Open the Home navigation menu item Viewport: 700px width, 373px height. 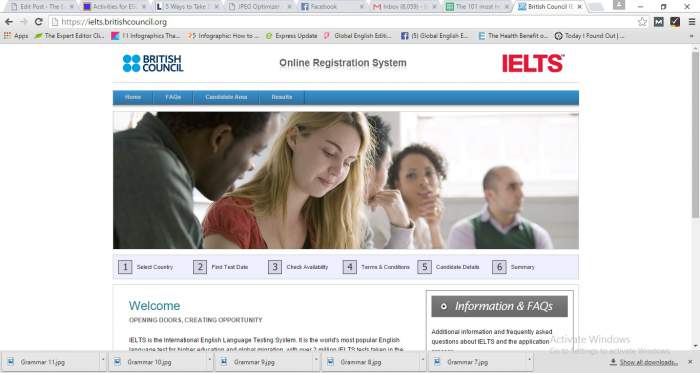point(133,97)
